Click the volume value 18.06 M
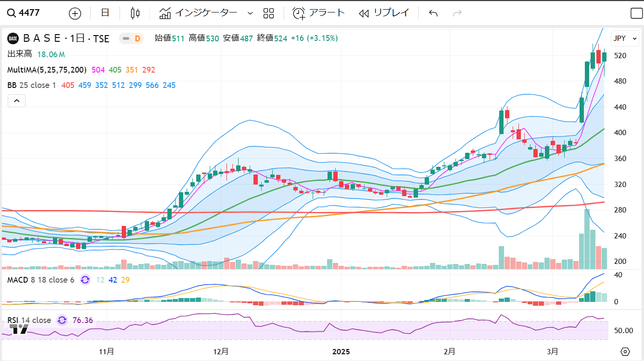 pos(51,54)
